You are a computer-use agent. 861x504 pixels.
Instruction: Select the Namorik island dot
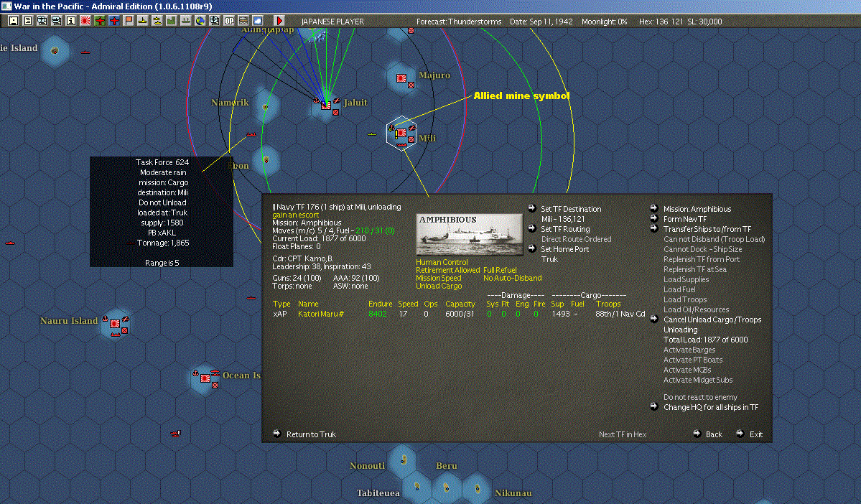pyautogui.click(x=266, y=106)
